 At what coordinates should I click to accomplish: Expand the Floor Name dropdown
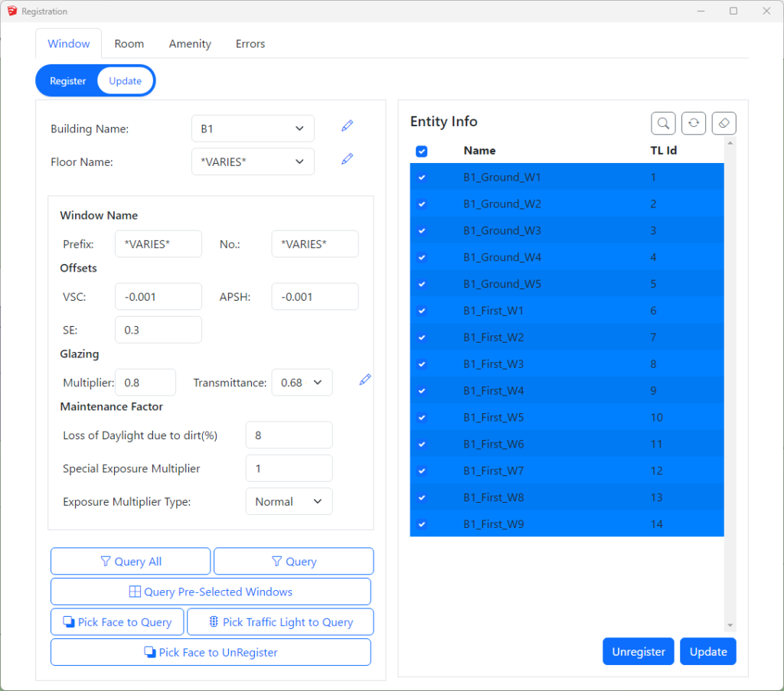(253, 162)
